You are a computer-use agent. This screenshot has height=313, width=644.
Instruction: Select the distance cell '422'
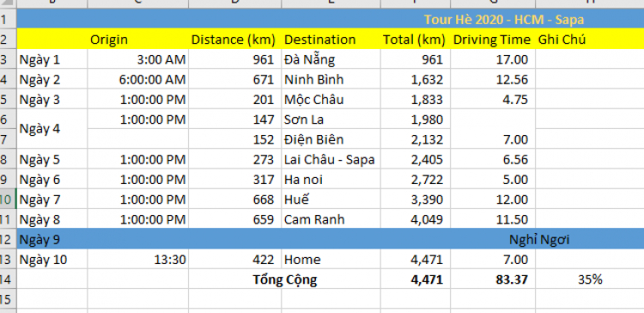[x=235, y=260]
